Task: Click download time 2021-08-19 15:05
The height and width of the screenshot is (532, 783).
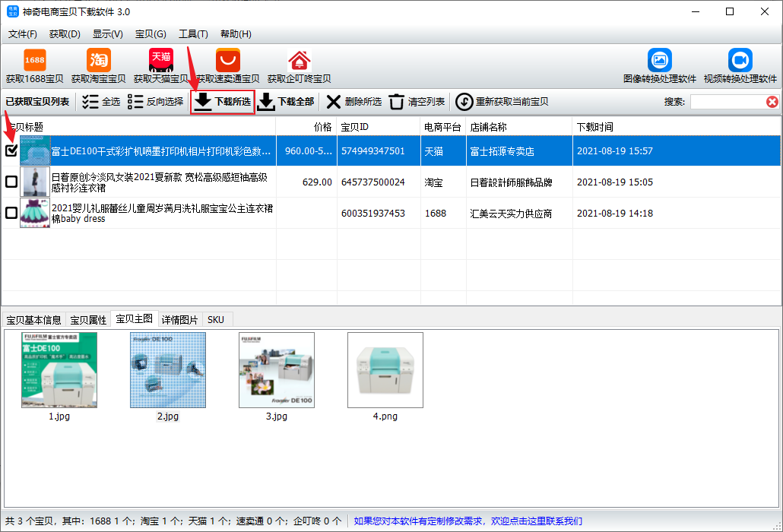Action: click(x=615, y=182)
